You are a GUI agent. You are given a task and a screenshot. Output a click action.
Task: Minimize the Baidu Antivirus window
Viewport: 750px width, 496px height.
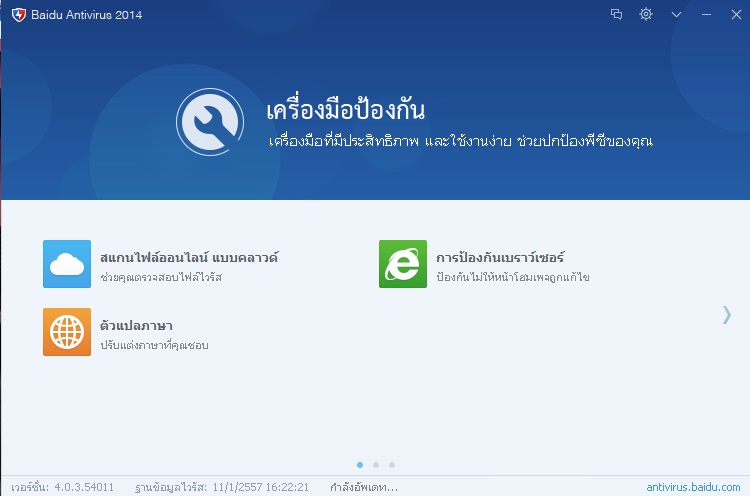point(706,15)
